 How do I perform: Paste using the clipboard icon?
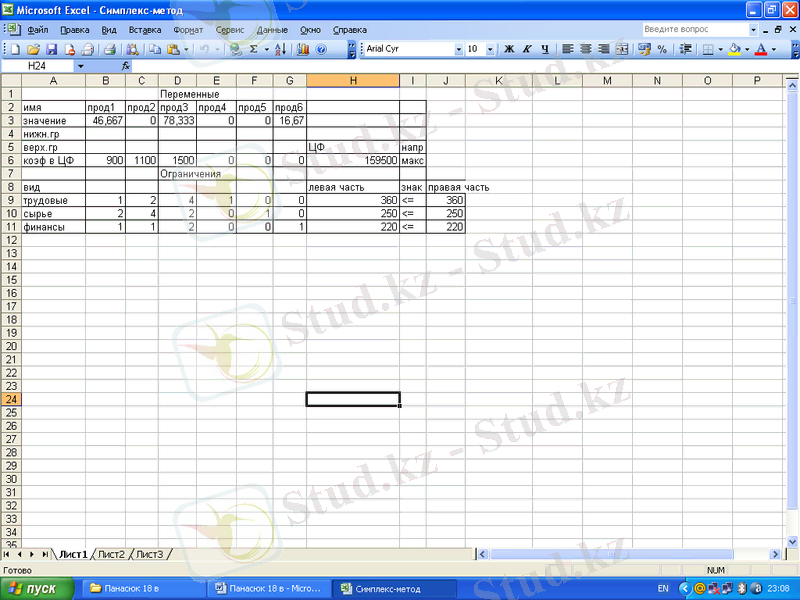[173, 49]
